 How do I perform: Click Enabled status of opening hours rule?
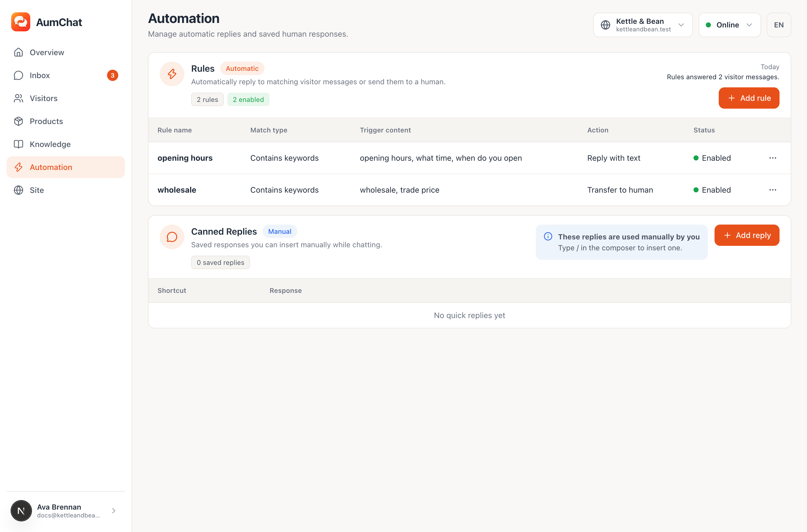click(712, 158)
